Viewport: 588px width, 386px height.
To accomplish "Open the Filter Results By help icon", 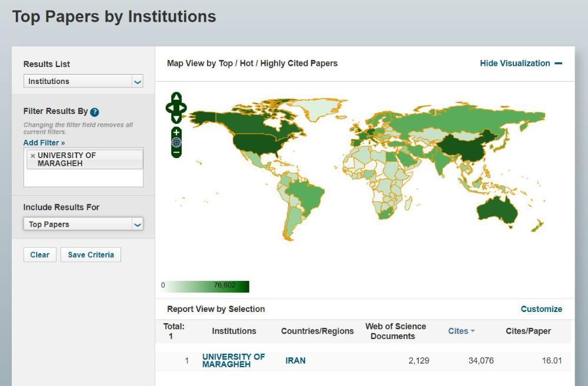I will (95, 112).
